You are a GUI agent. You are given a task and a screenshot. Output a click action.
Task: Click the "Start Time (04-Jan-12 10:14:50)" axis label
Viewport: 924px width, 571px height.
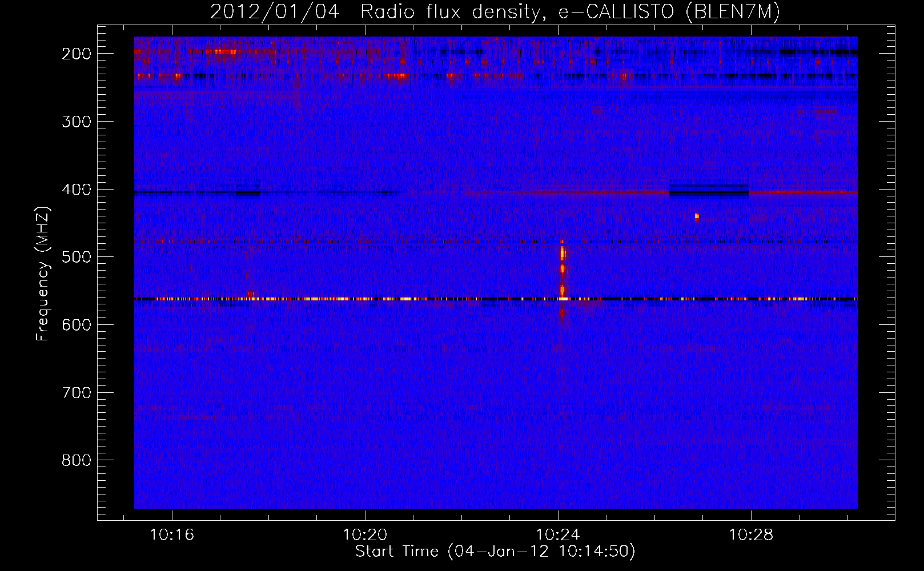pyautogui.click(x=495, y=552)
